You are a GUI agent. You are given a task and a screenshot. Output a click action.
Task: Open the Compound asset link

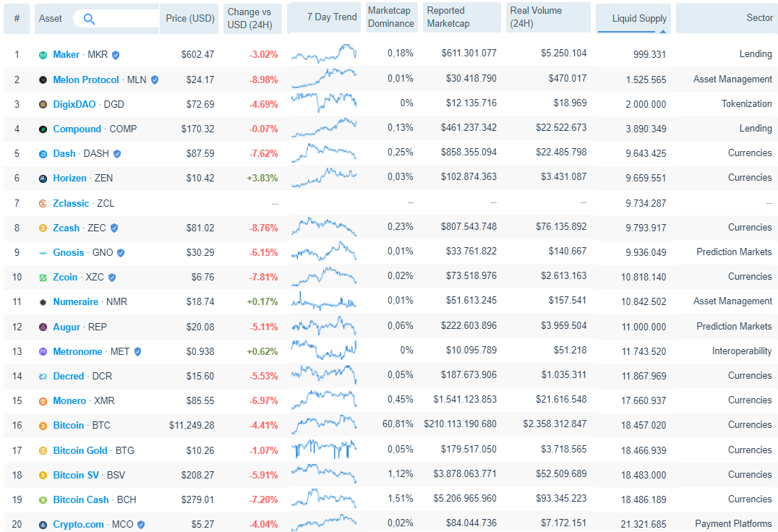[x=77, y=129]
